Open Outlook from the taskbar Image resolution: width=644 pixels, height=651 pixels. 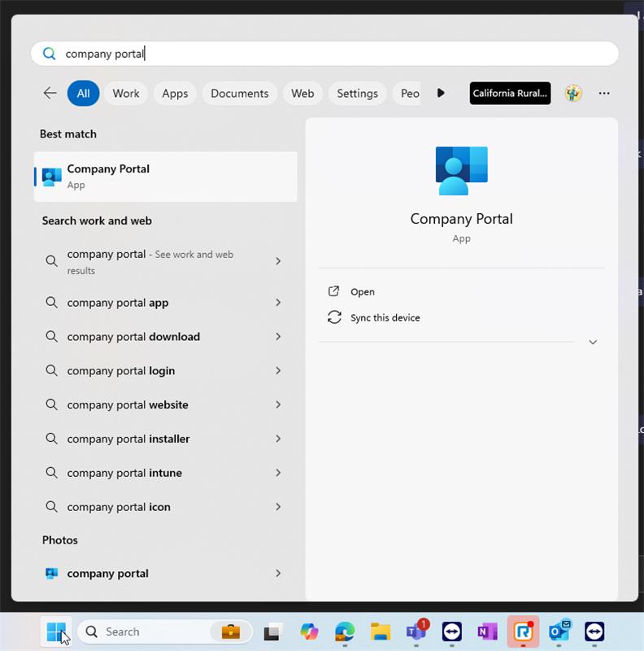559,631
